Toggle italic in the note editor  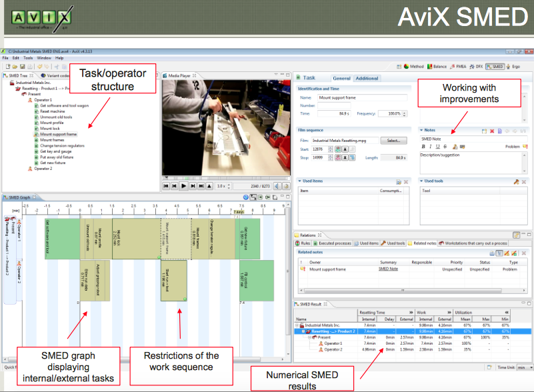coord(431,147)
